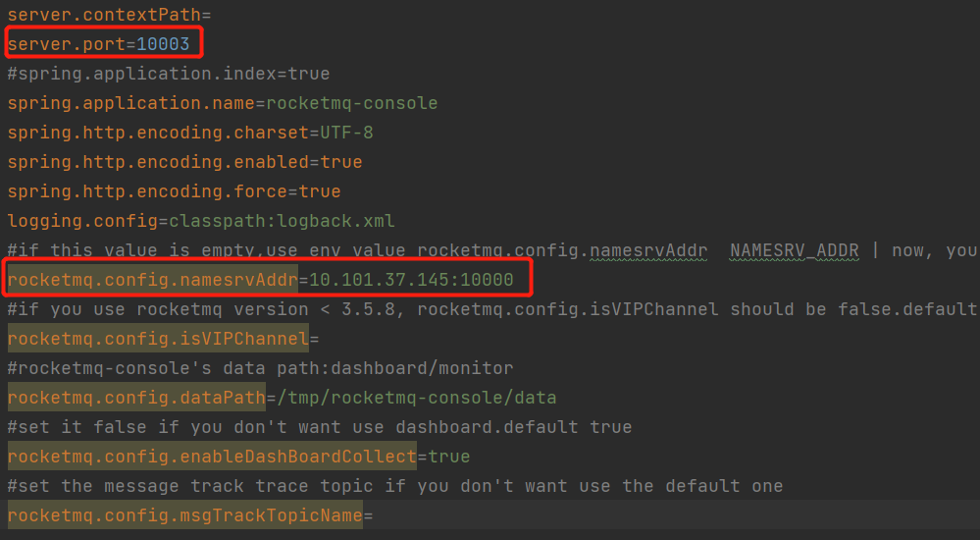Click the rocketmq.config.msgTrackTopicName key
This screenshot has height=540, width=980.
(x=185, y=515)
